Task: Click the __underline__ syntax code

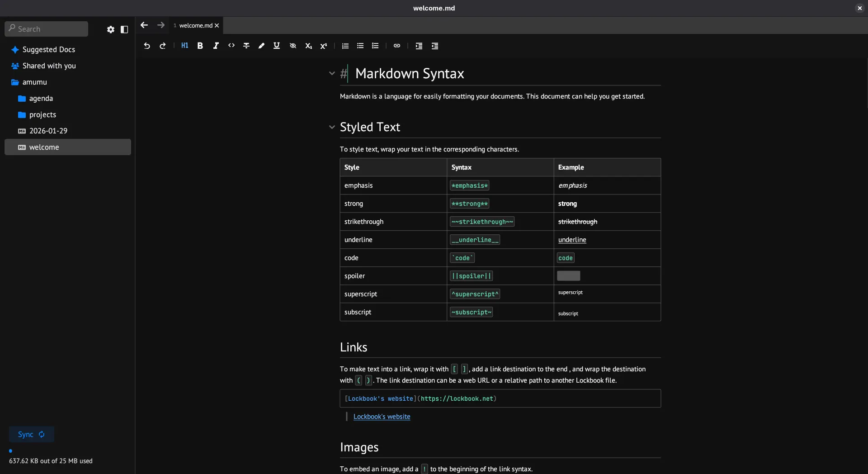Action: [x=475, y=240]
